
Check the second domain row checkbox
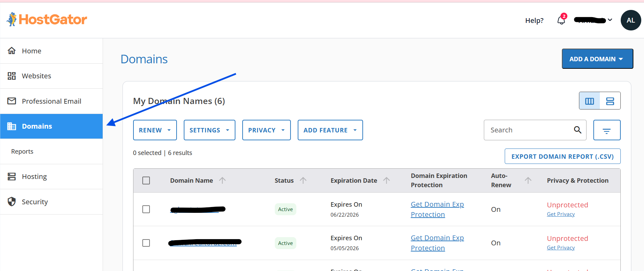coord(146,243)
